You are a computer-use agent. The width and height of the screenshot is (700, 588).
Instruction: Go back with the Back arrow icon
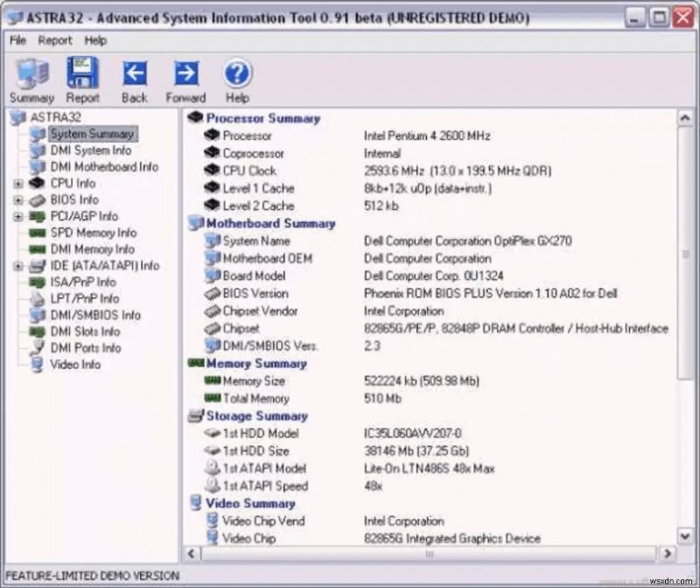[135, 73]
